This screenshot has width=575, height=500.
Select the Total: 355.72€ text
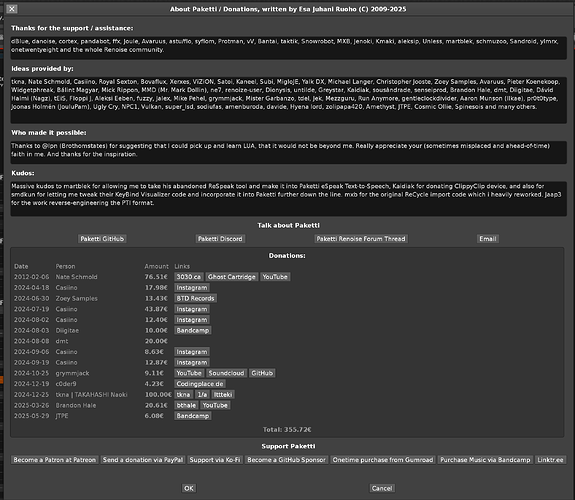[x=287, y=429]
